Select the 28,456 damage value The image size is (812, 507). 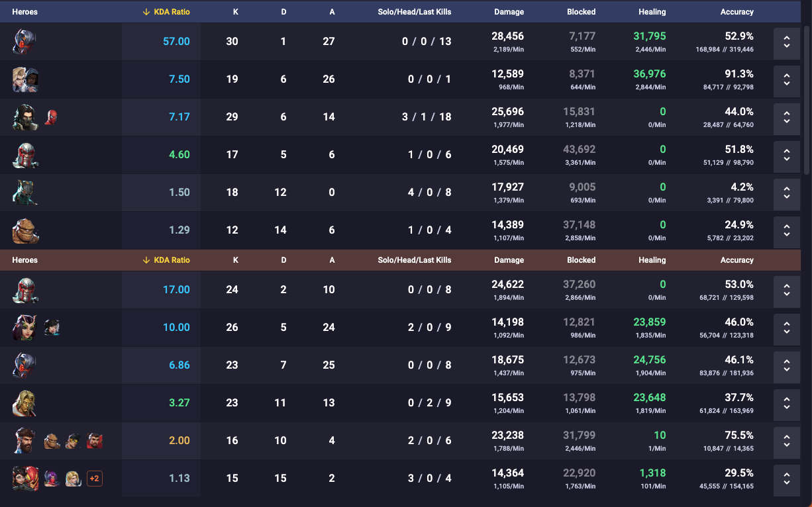coord(507,36)
